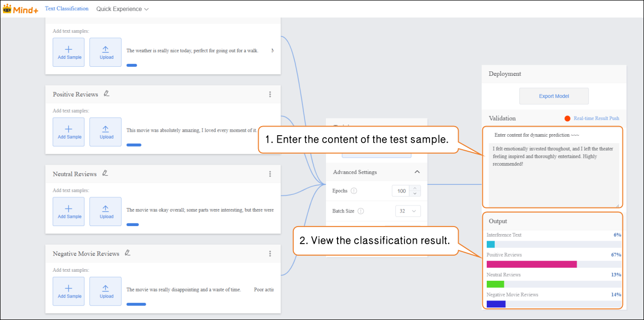Add Sample to Positive Reviews
Image resolution: width=644 pixels, height=320 pixels.
[69, 132]
